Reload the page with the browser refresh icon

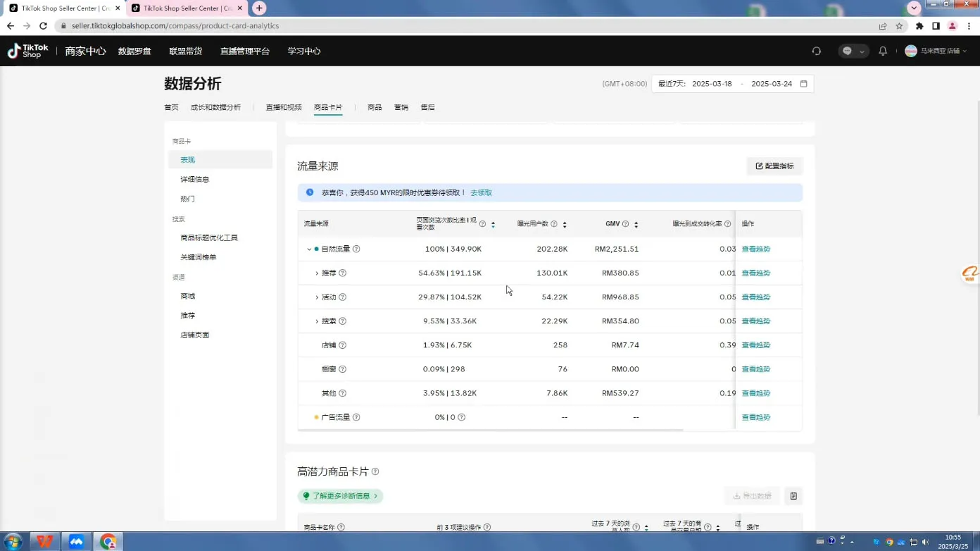(x=44, y=25)
